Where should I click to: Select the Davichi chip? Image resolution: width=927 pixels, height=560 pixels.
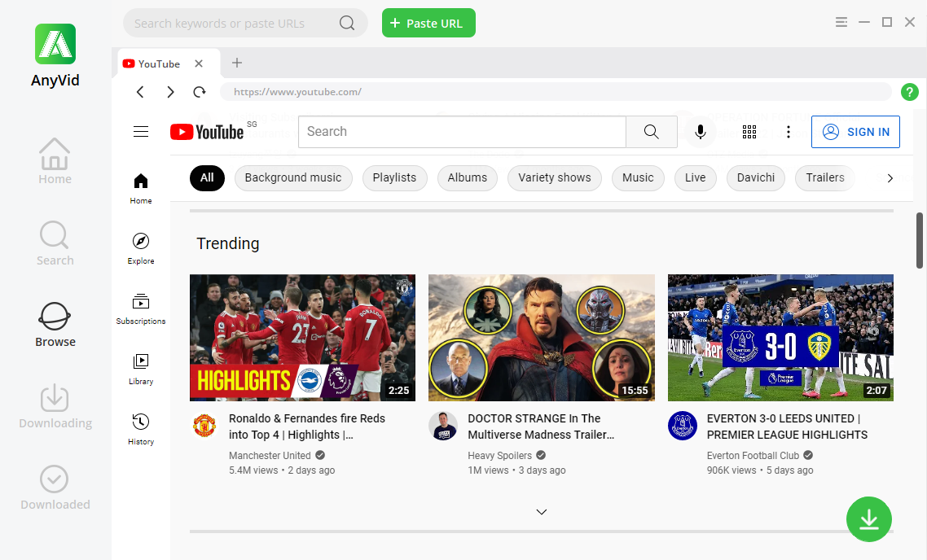(x=756, y=177)
